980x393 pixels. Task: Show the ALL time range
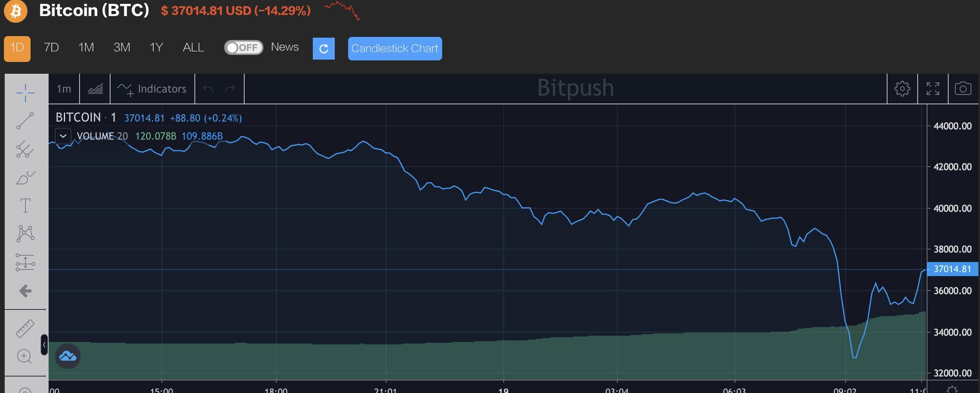[x=193, y=48]
